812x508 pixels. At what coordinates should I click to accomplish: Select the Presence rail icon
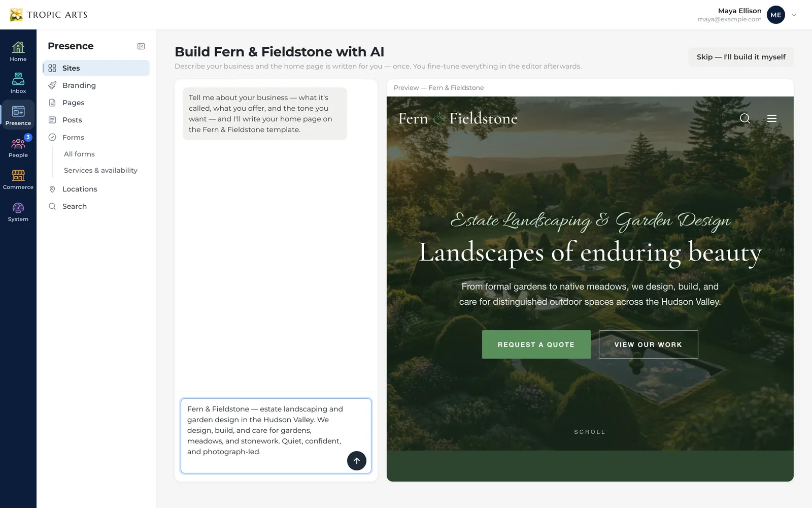(18, 115)
